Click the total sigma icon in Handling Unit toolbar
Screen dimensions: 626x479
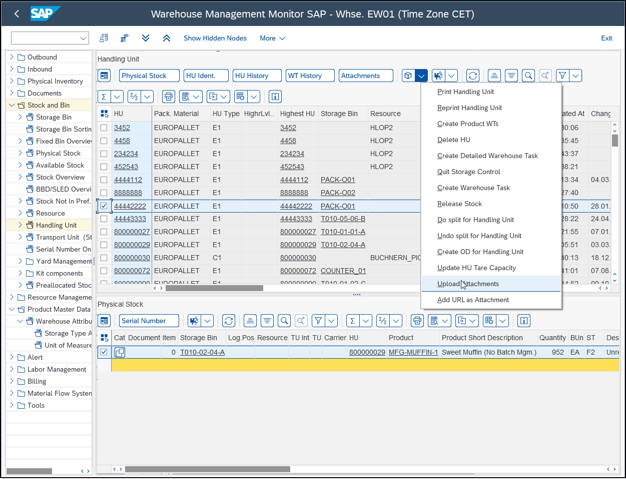pos(104,97)
